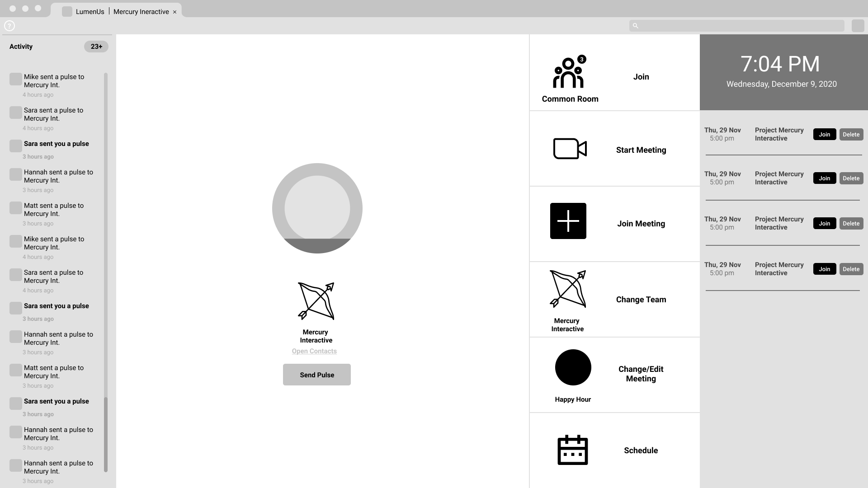Viewport: 868px width, 488px height.
Task: Click the Join Meeting plus icon
Action: (x=568, y=221)
